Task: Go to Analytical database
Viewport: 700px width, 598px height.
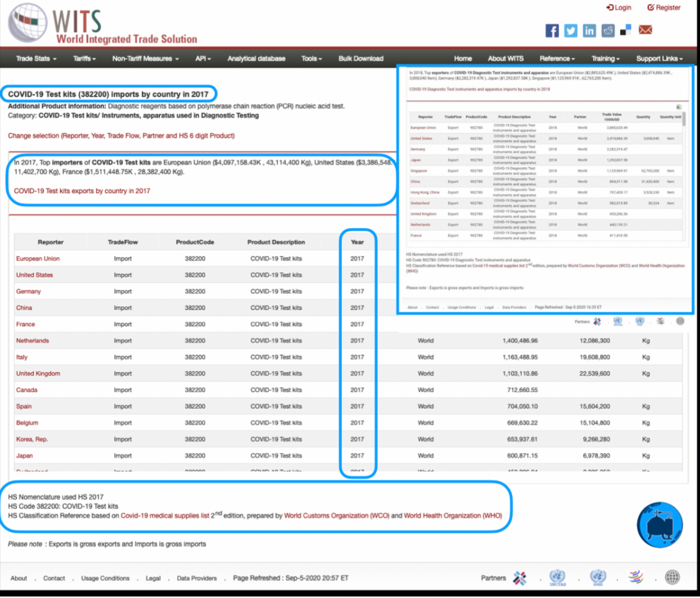Action: [x=256, y=59]
